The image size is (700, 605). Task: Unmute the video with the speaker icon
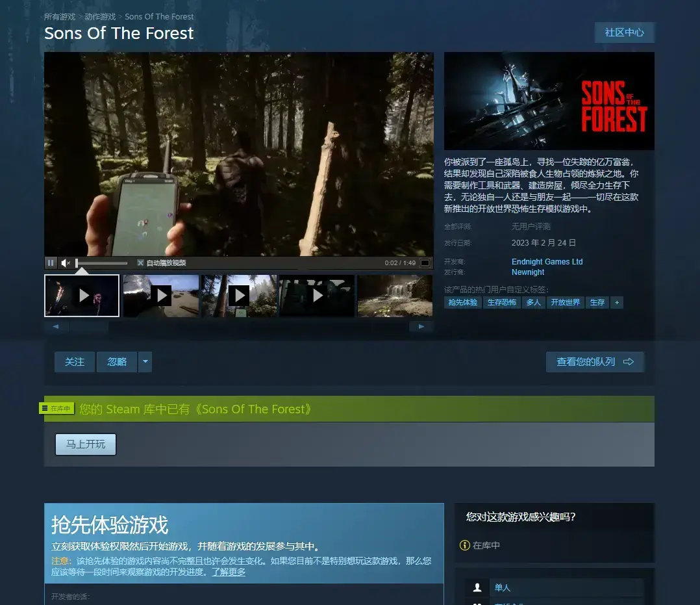pyautogui.click(x=65, y=263)
